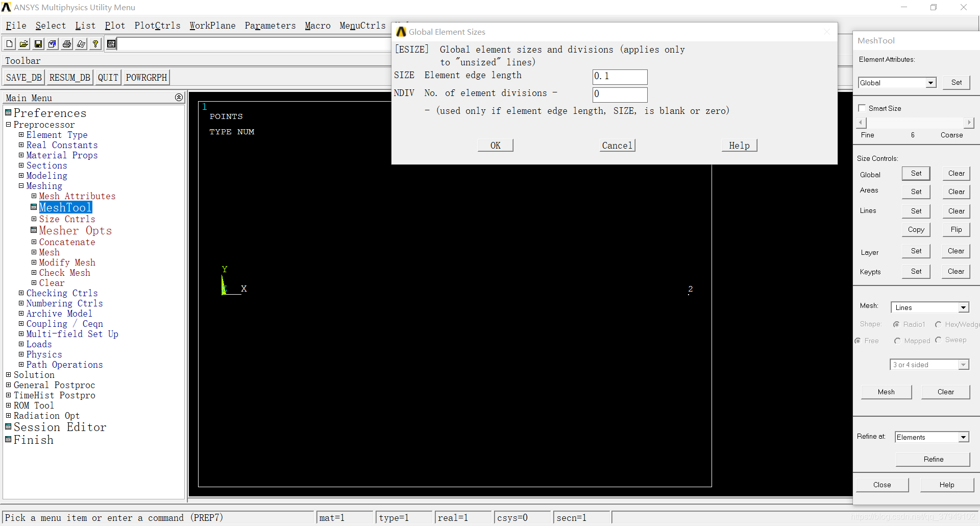
Task: Click the Finish item icon
Action: [x=8, y=439]
